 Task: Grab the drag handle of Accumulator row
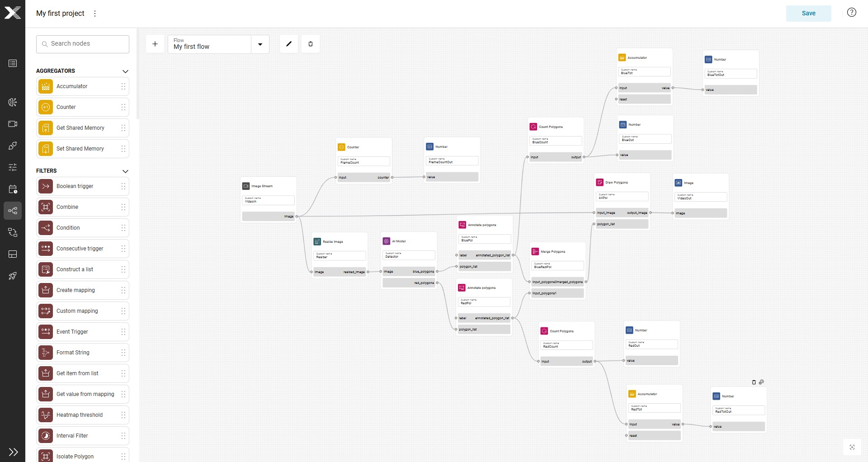click(x=123, y=86)
